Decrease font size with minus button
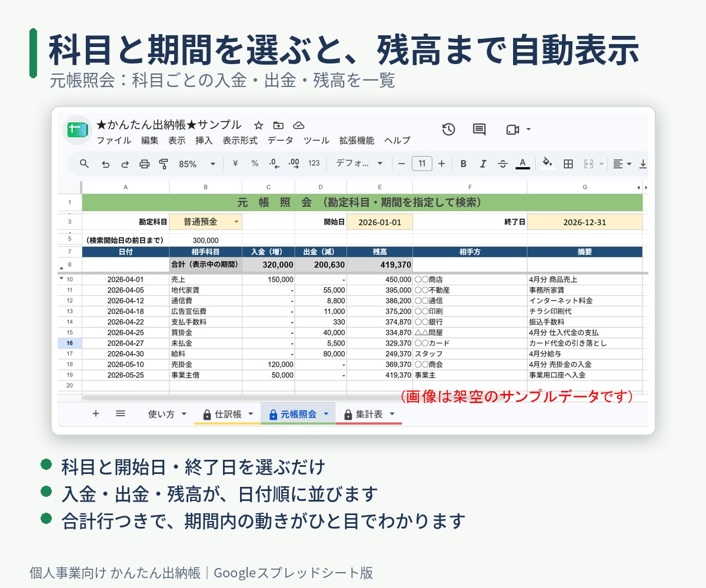The image size is (706, 588). point(402,163)
